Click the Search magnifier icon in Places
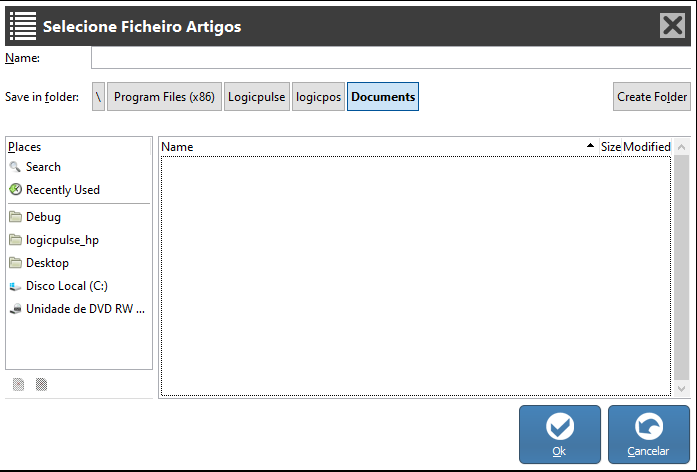Viewport: 697px width, 472px height. point(15,167)
